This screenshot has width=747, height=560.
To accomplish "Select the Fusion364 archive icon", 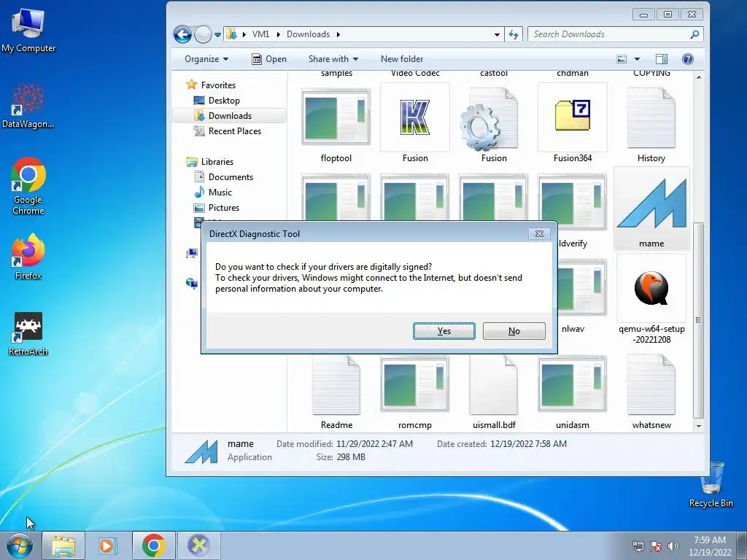I will (x=572, y=117).
